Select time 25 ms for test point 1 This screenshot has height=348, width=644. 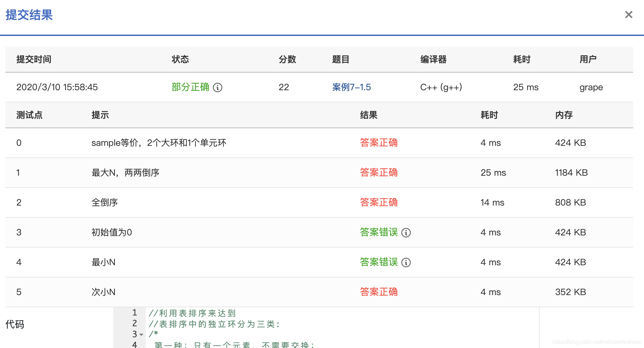(493, 173)
